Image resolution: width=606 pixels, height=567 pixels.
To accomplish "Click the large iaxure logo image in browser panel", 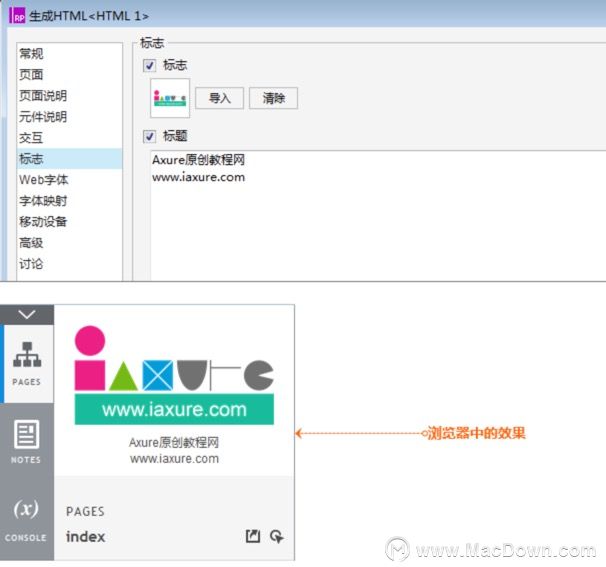I will [174, 375].
